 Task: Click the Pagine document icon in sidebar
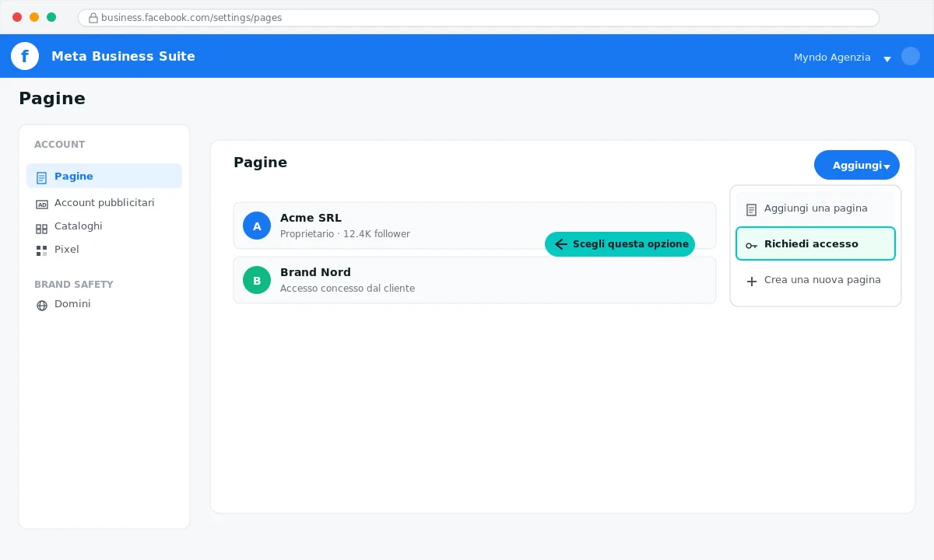[x=42, y=177]
